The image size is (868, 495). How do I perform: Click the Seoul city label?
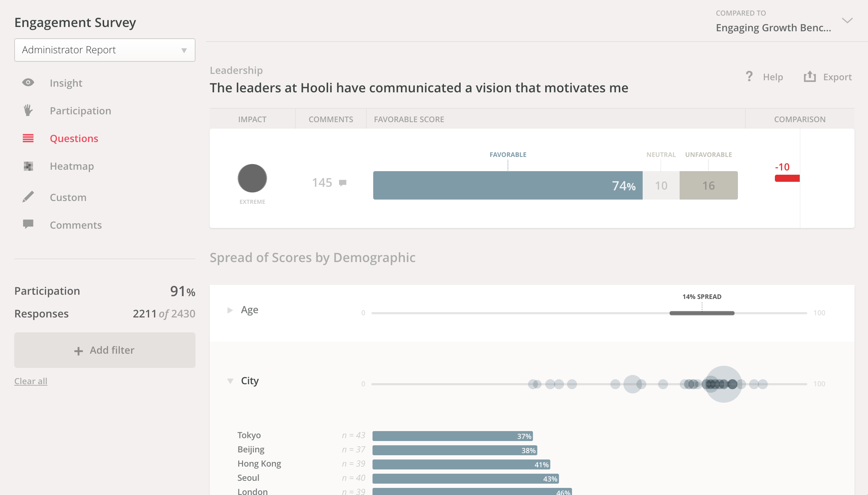coord(248,478)
